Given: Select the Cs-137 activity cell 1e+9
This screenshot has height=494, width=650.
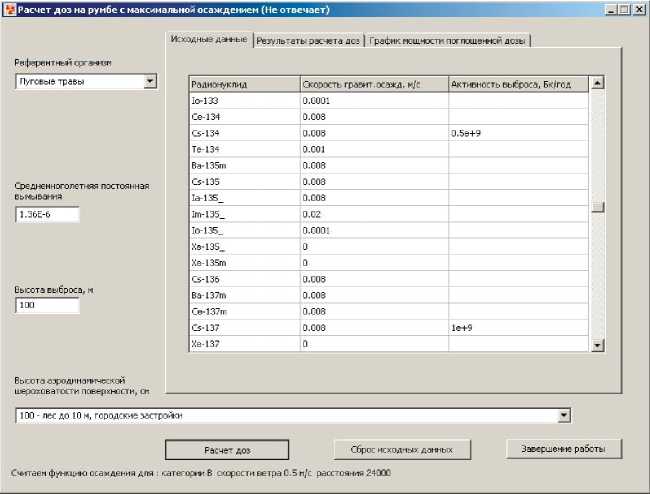Looking at the screenshot, I should point(518,328).
